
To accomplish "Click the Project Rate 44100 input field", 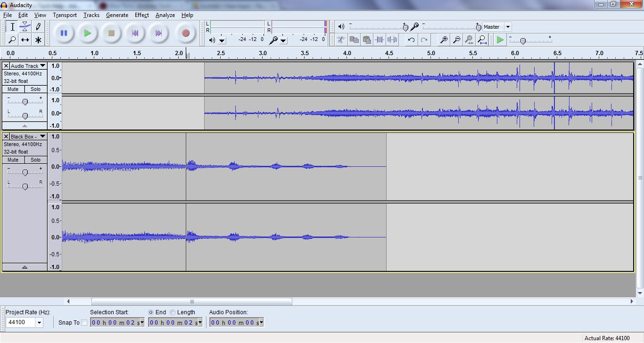I will 21,323.
